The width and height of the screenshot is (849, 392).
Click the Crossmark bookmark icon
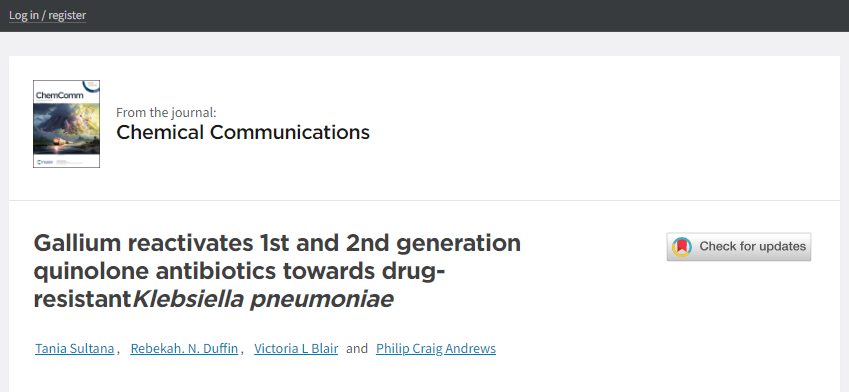pos(682,247)
